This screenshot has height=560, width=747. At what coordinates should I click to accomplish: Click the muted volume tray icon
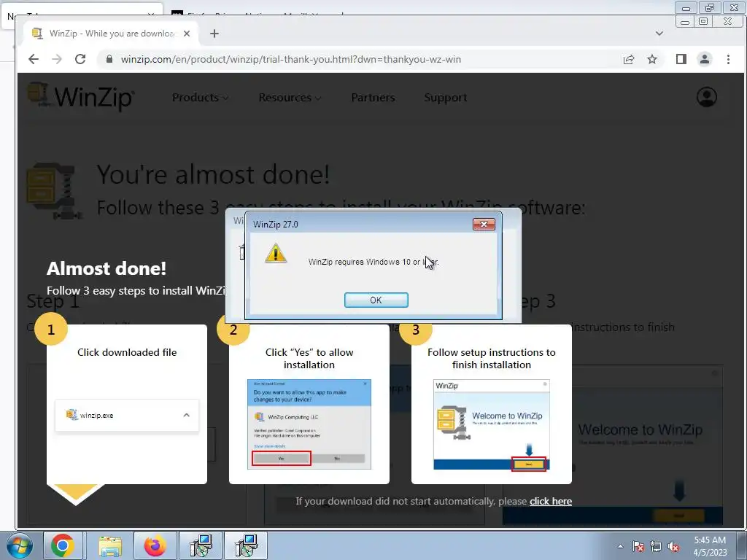[x=673, y=547]
